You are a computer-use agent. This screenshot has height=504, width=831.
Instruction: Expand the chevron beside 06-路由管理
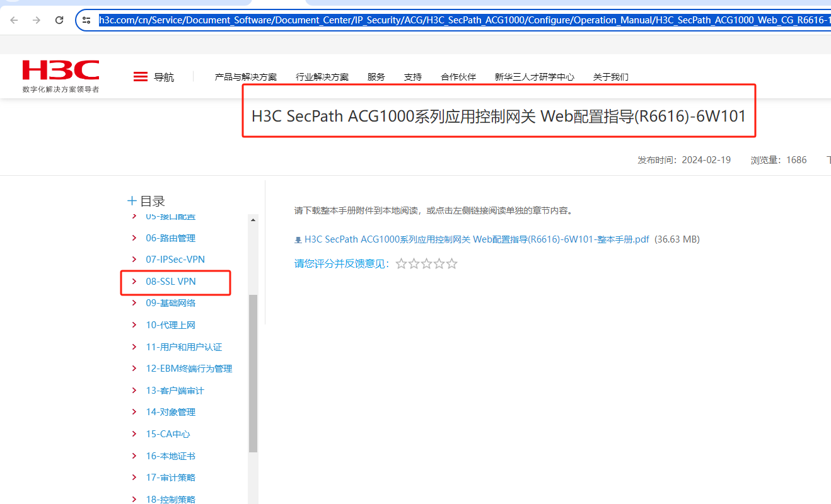click(134, 238)
